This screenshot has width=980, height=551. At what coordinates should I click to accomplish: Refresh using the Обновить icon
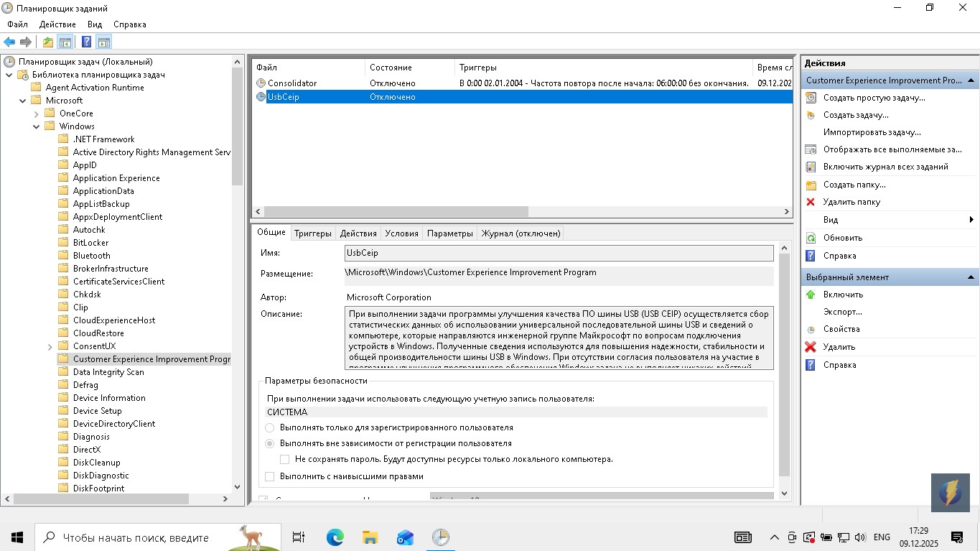(811, 238)
